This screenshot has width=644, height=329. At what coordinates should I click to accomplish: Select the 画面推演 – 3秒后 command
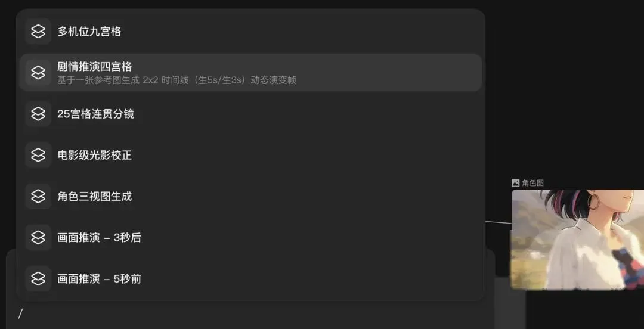[250, 237]
